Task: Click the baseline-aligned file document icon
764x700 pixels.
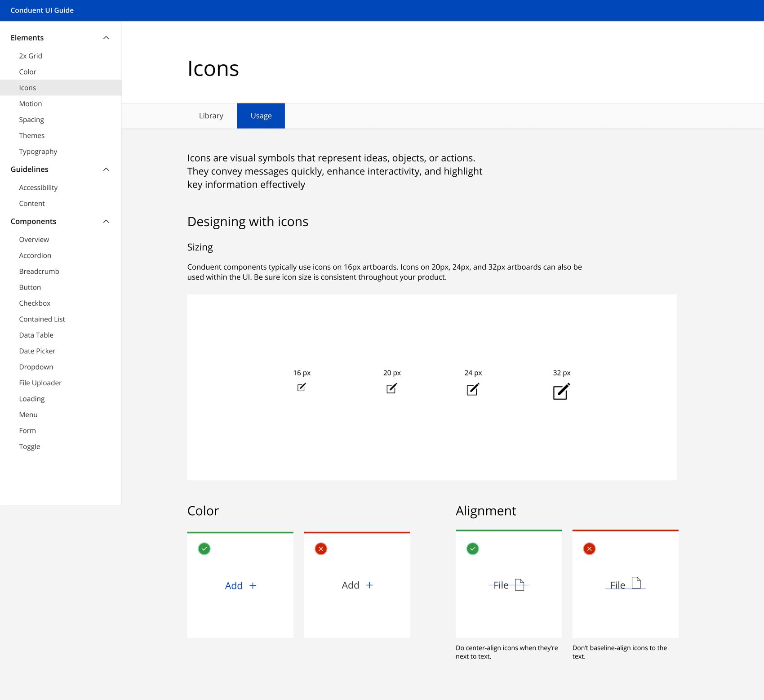Action: click(636, 583)
